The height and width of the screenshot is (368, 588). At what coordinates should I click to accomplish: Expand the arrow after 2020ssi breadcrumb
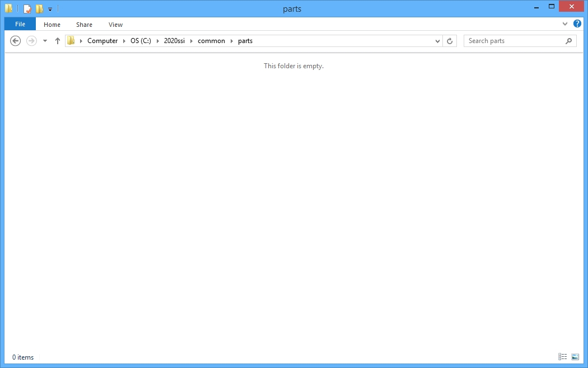click(192, 41)
